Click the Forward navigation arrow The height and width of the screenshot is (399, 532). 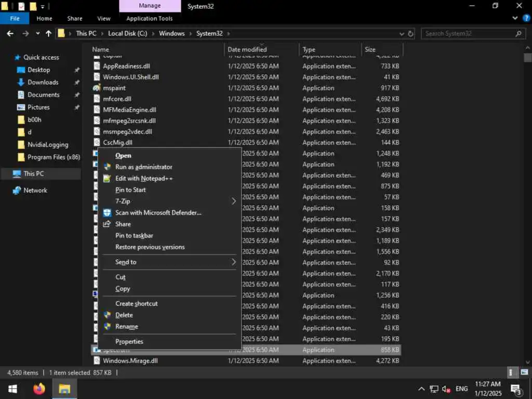(x=25, y=33)
